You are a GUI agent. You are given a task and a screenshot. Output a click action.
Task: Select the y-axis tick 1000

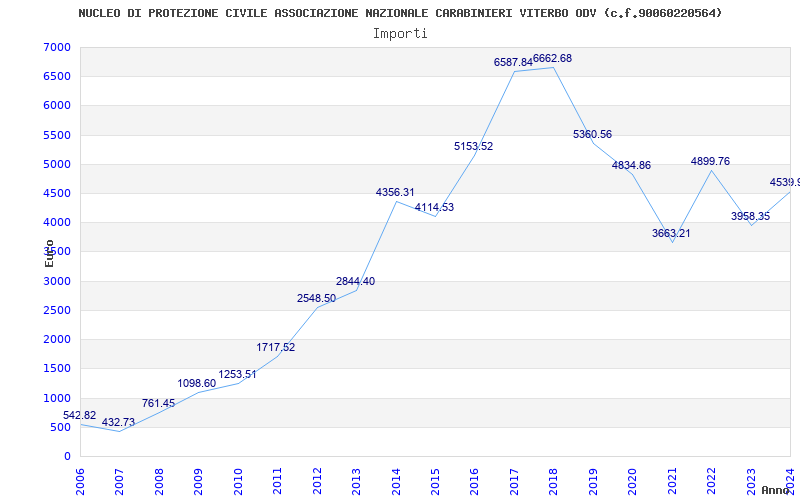click(57, 398)
